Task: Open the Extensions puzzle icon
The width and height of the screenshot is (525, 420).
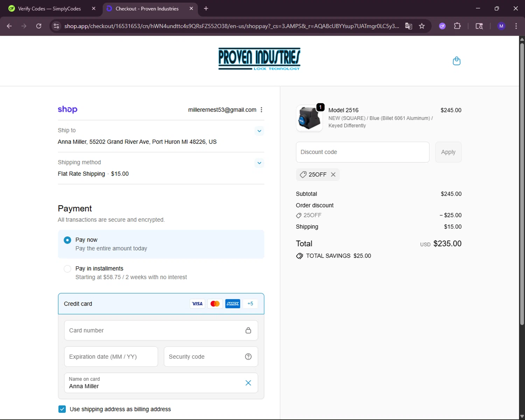Action: point(457,26)
